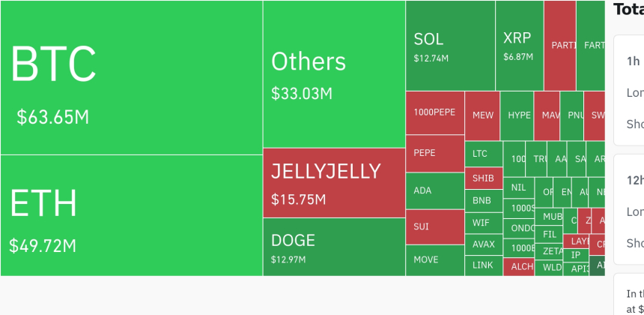Click the SOL $12.74M tile
The image size is (644, 315).
coord(450,46)
